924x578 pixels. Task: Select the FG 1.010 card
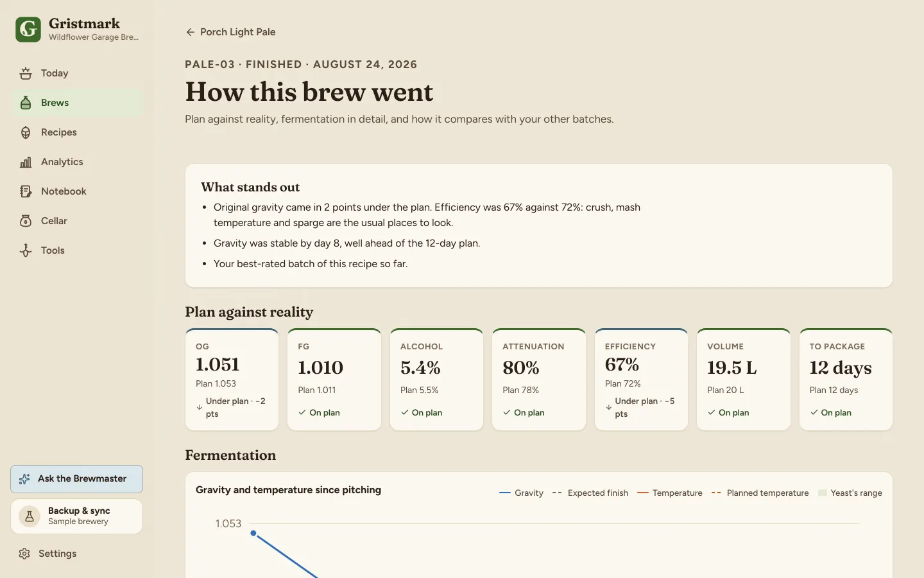(334, 380)
